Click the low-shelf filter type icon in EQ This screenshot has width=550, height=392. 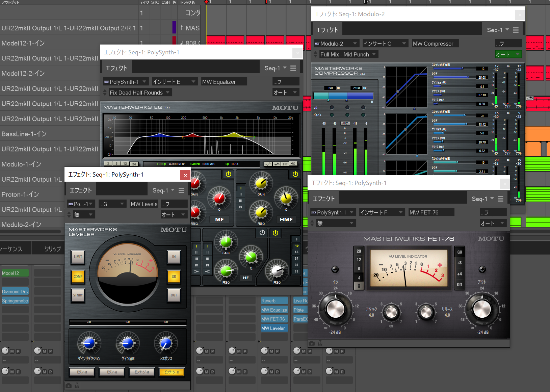coord(197,271)
